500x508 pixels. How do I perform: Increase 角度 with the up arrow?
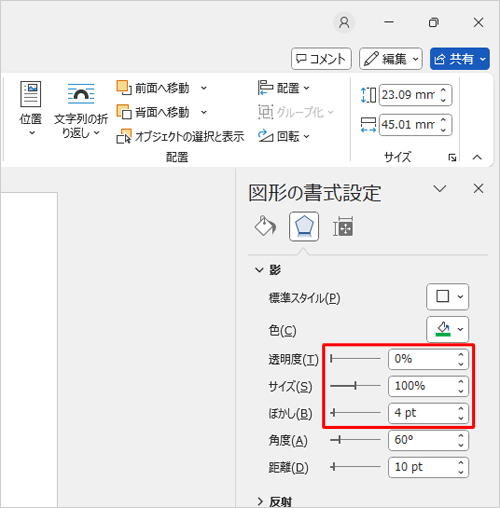coord(461,435)
